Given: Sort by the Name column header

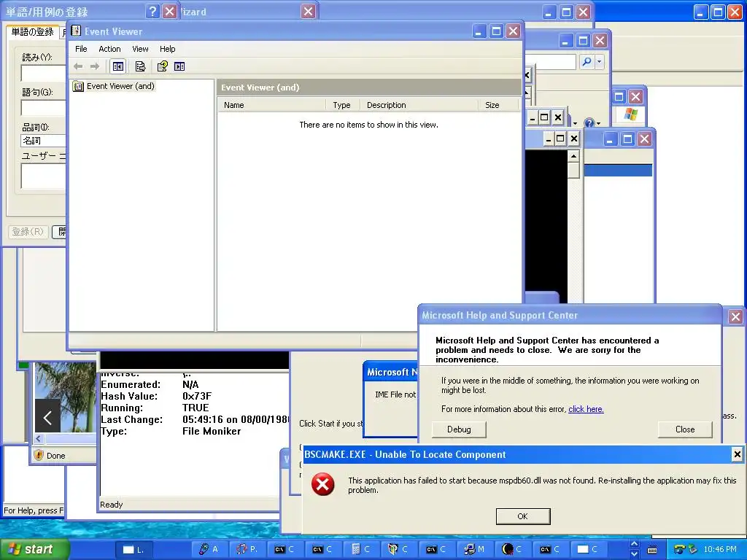Looking at the screenshot, I should pos(271,105).
